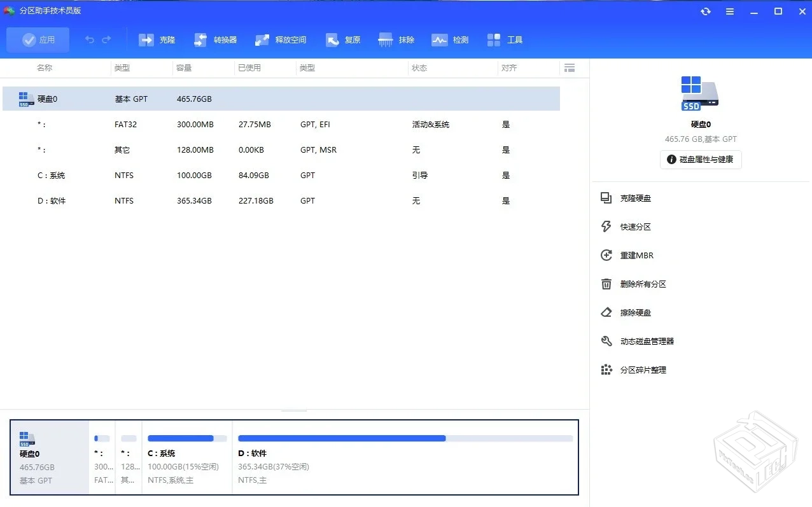812x507 pixels.
Task: Select the 抹除 (Wipe) toolbar icon
Action: point(396,39)
